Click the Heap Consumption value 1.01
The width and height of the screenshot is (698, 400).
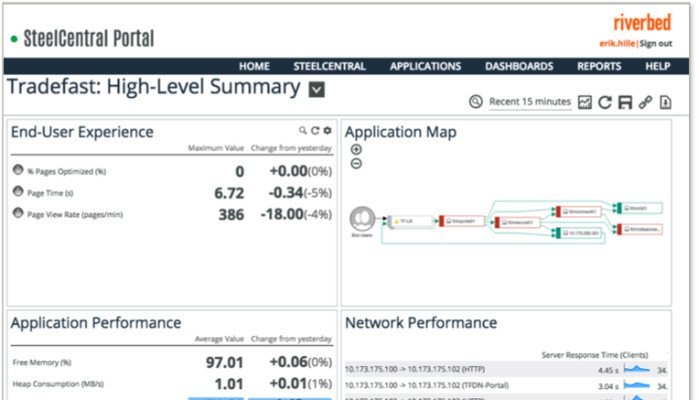(x=229, y=384)
